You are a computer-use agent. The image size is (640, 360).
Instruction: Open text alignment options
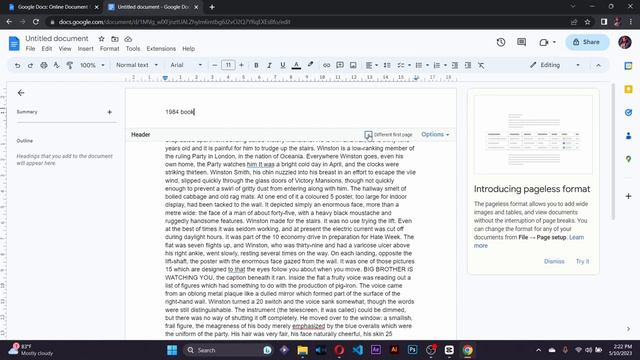[x=371, y=65]
